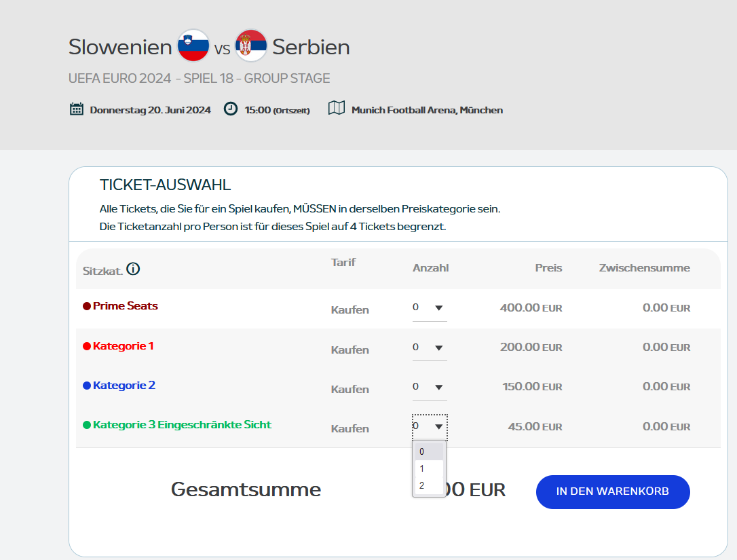Viewport: 737px width, 560px height.
Task: Click the clock icon beside 15:00
Action: tap(231, 109)
